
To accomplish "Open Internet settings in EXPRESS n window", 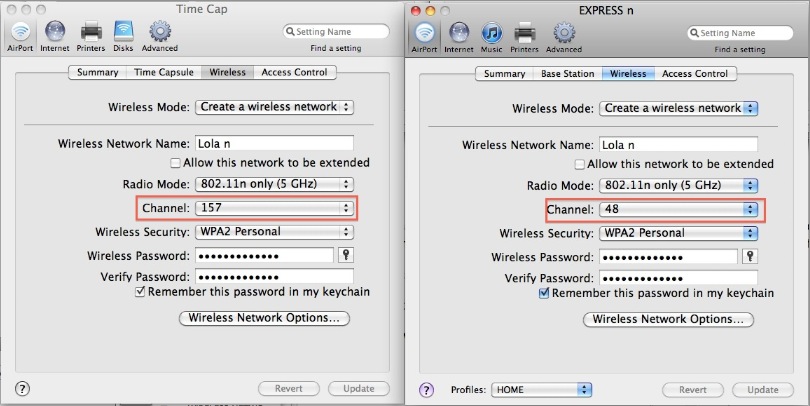I will coord(459,38).
